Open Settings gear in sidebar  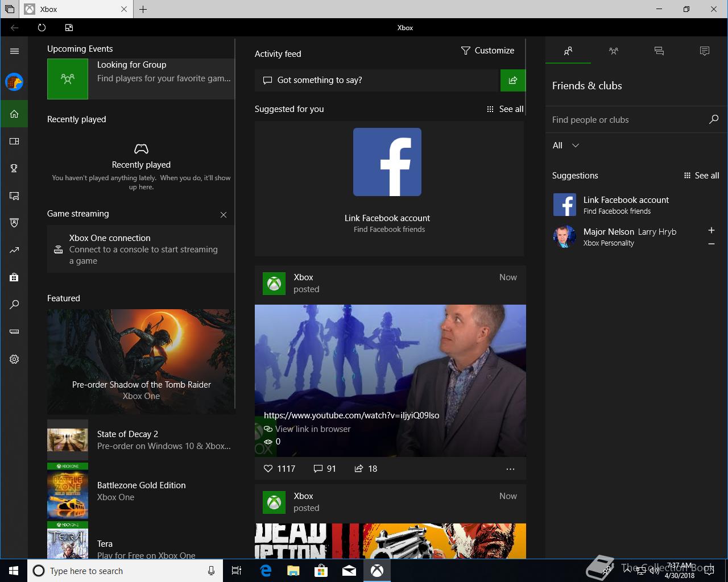pyautogui.click(x=14, y=359)
